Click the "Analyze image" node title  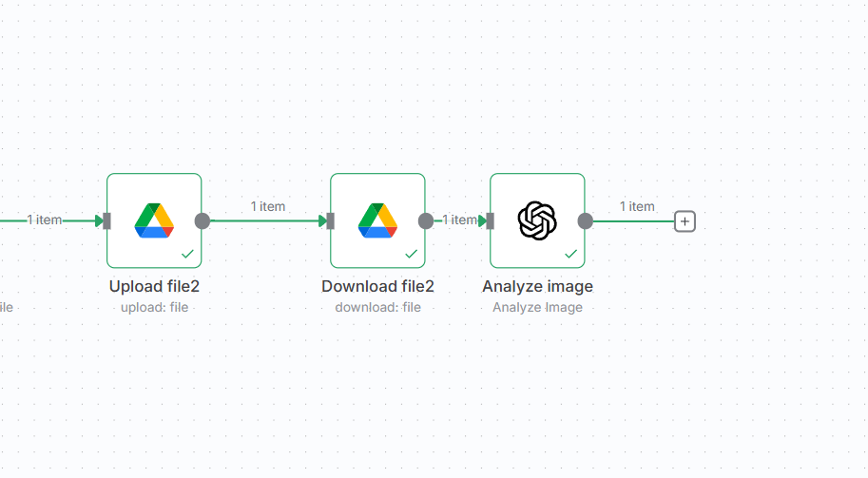click(537, 286)
